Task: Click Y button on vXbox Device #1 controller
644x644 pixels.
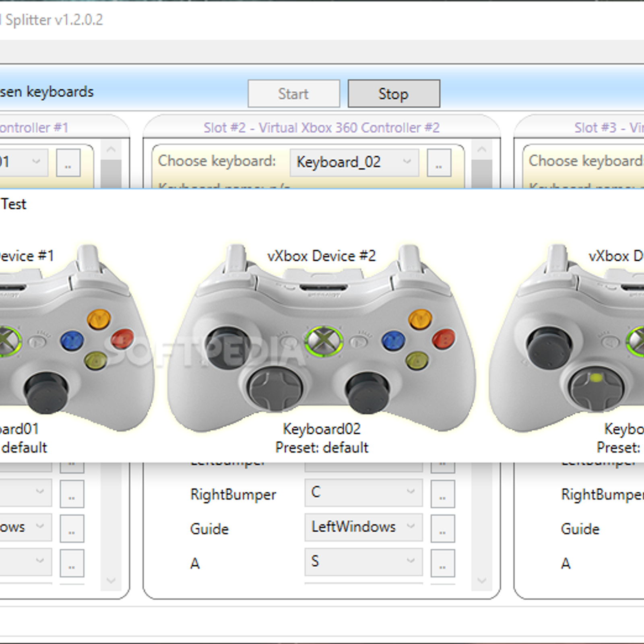Action: [x=99, y=319]
